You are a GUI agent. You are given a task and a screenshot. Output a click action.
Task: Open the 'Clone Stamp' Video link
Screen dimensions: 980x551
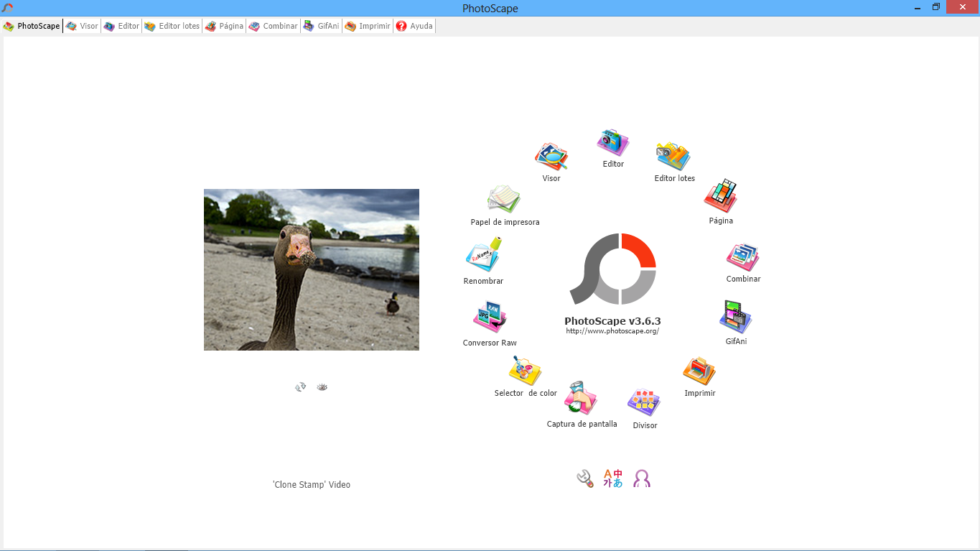point(312,485)
